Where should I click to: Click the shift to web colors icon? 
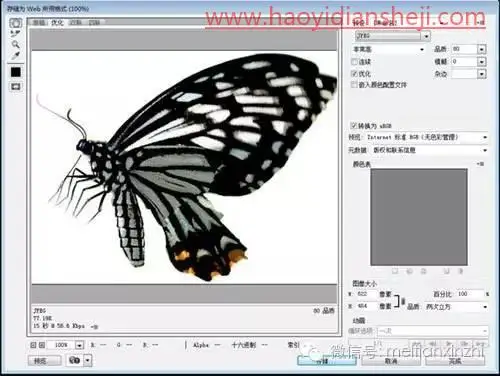tap(410, 271)
